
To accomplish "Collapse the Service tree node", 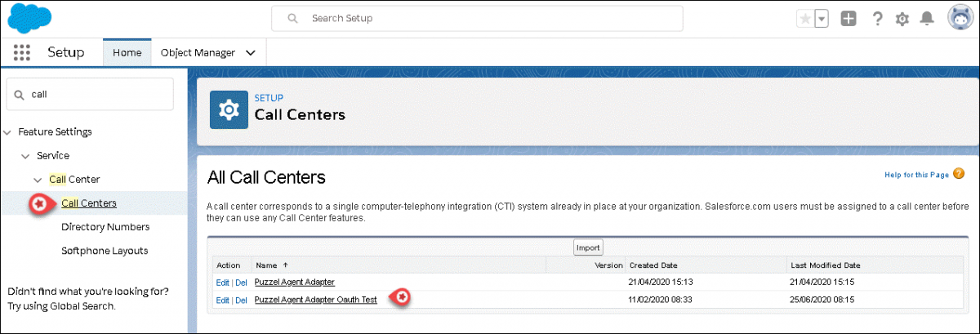I will click(x=25, y=155).
